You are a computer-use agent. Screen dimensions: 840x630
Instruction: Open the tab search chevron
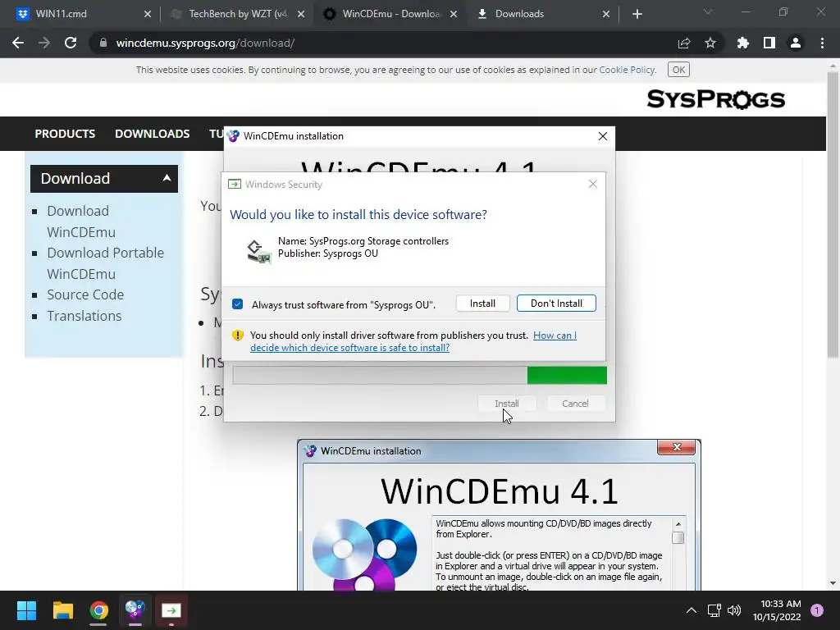[x=708, y=11]
